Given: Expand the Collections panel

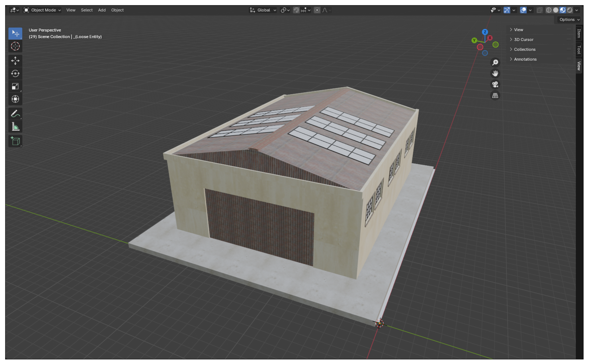Looking at the screenshot, I should 524,50.
